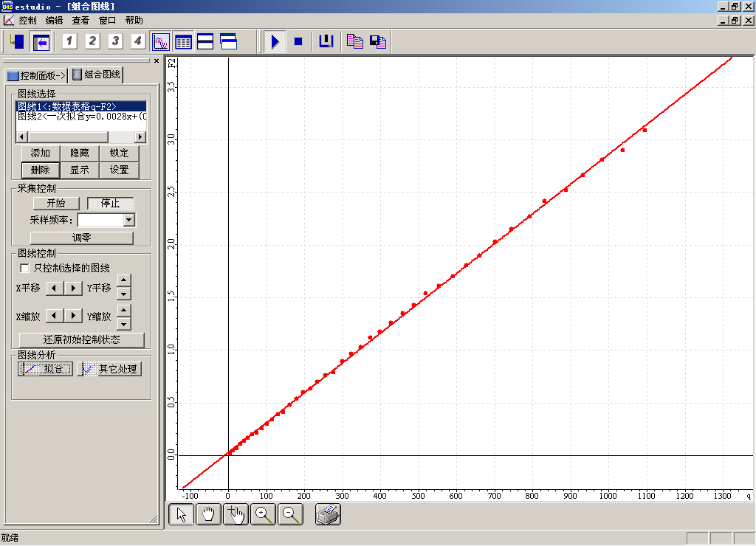
Task: Open the 查看 menu
Action: click(80, 21)
